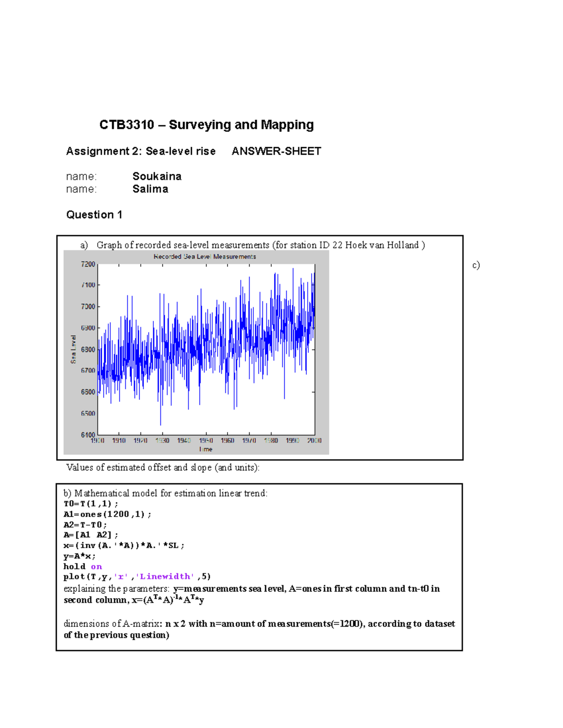The width and height of the screenshot is (563, 728).
Task: Click the name Salima
Action: click(x=150, y=189)
